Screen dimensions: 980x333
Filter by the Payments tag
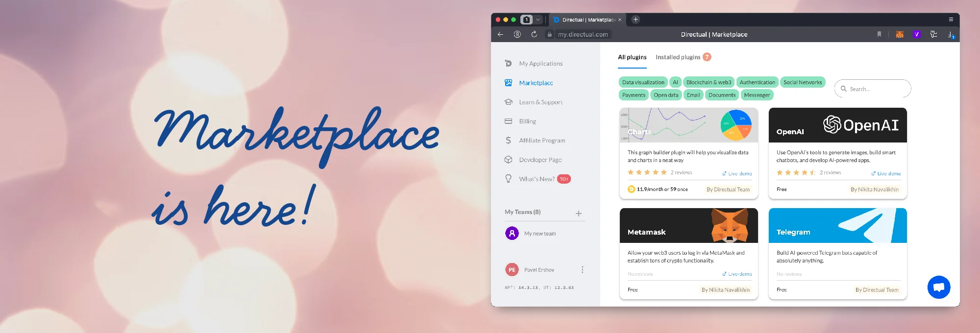click(634, 95)
